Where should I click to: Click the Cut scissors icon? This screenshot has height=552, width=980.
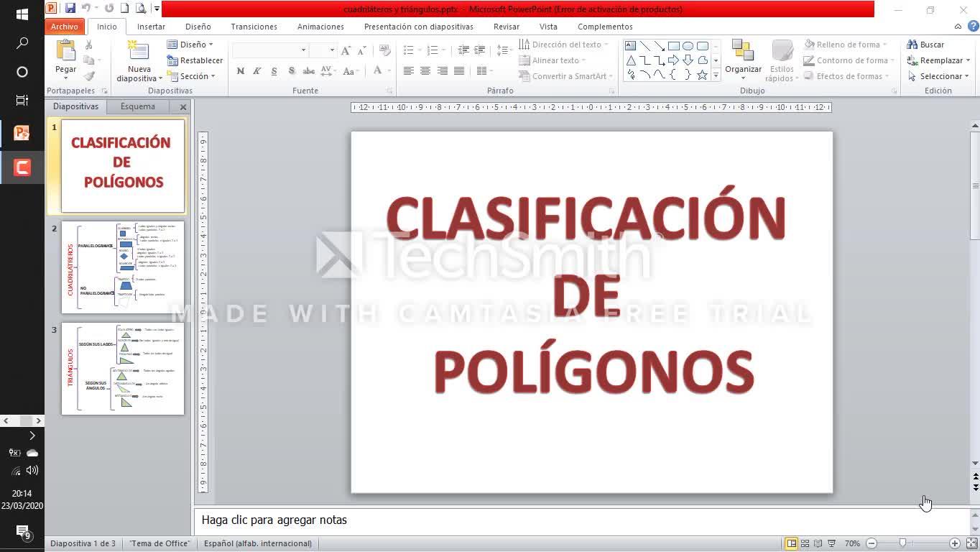89,45
